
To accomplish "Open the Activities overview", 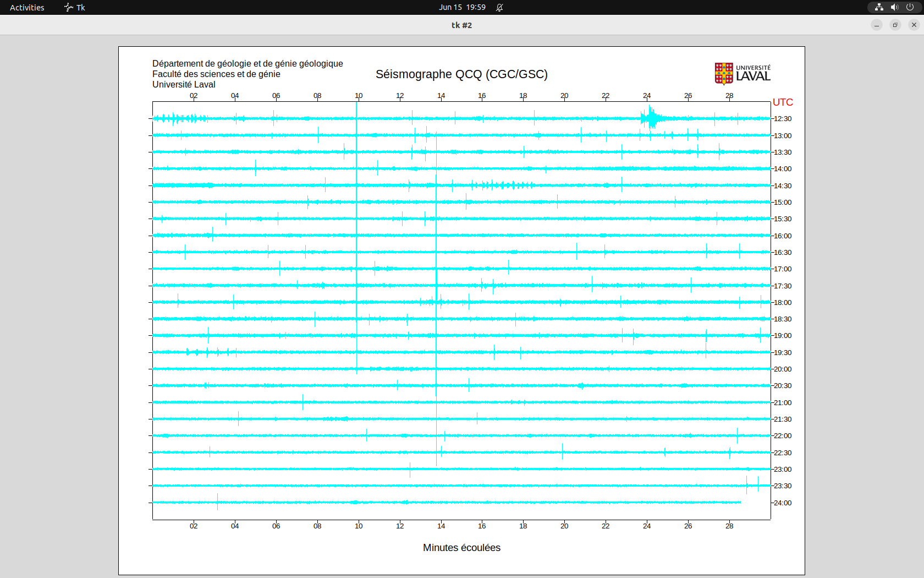I will [27, 7].
